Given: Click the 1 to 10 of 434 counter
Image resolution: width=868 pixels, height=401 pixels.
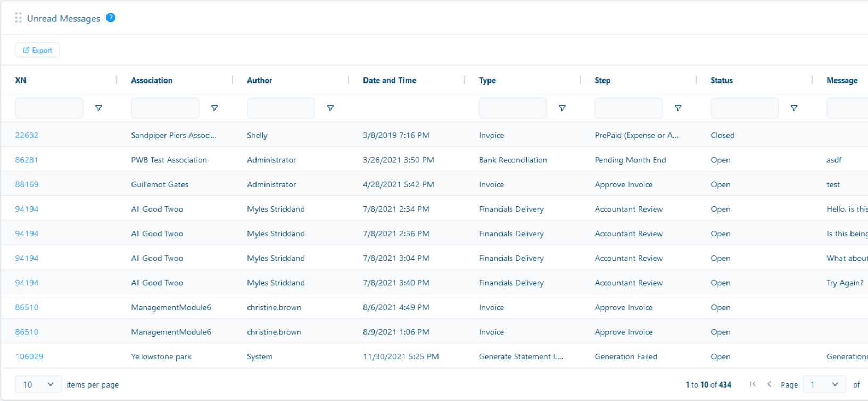Looking at the screenshot, I should (x=708, y=384).
